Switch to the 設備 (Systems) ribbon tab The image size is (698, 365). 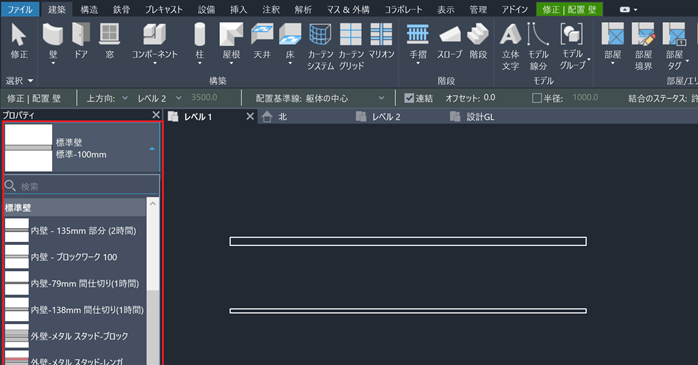206,9
